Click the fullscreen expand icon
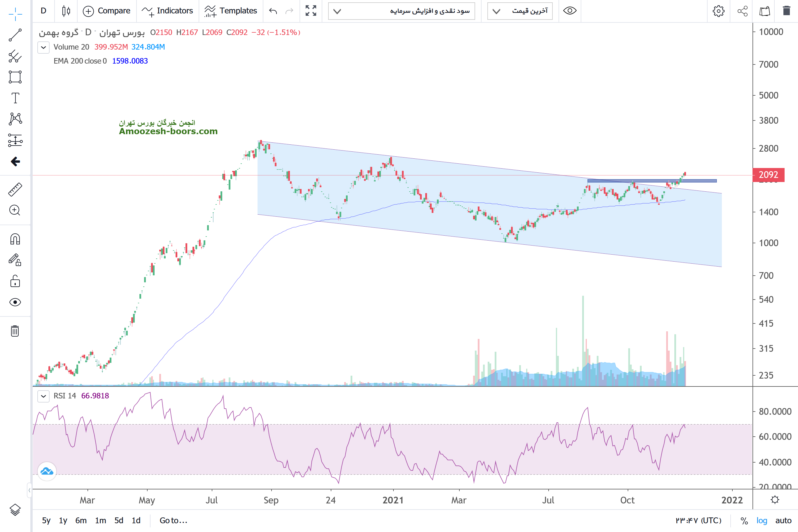The height and width of the screenshot is (532, 798). [x=311, y=11]
